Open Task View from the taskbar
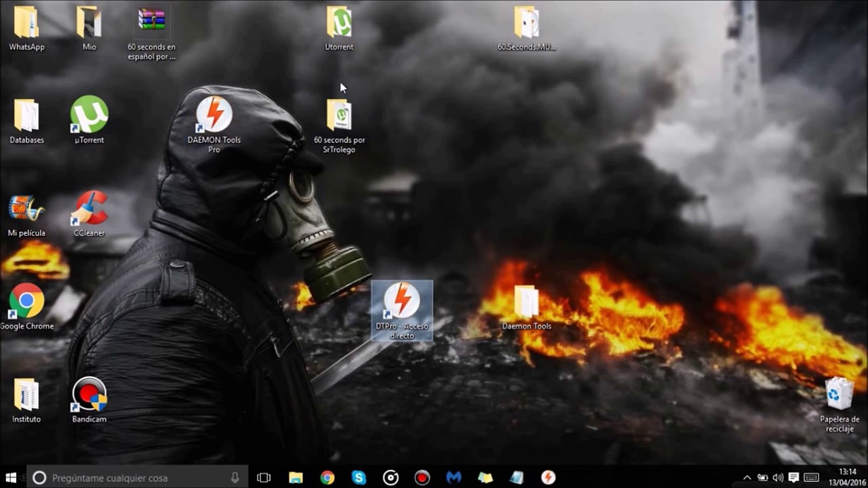 (264, 478)
